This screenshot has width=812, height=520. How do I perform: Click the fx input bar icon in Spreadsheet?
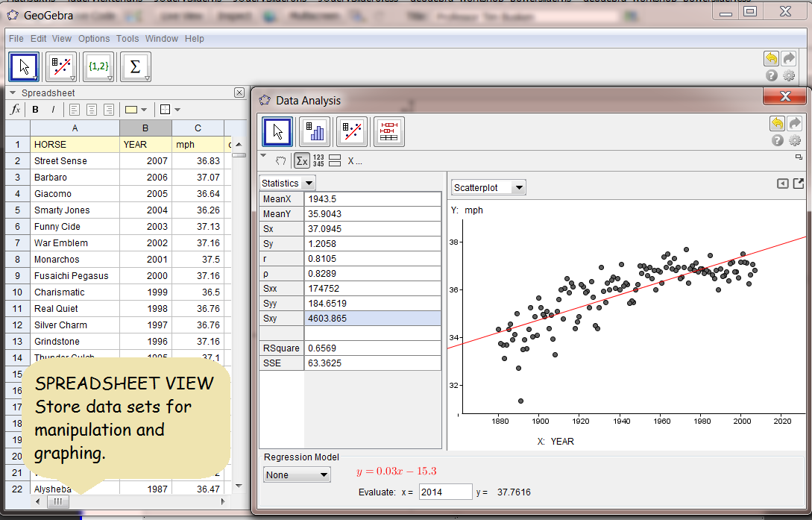pyautogui.click(x=15, y=110)
